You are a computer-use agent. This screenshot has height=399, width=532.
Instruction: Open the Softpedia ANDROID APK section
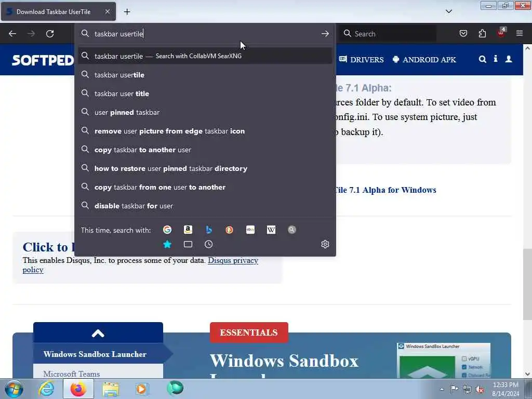click(424, 60)
